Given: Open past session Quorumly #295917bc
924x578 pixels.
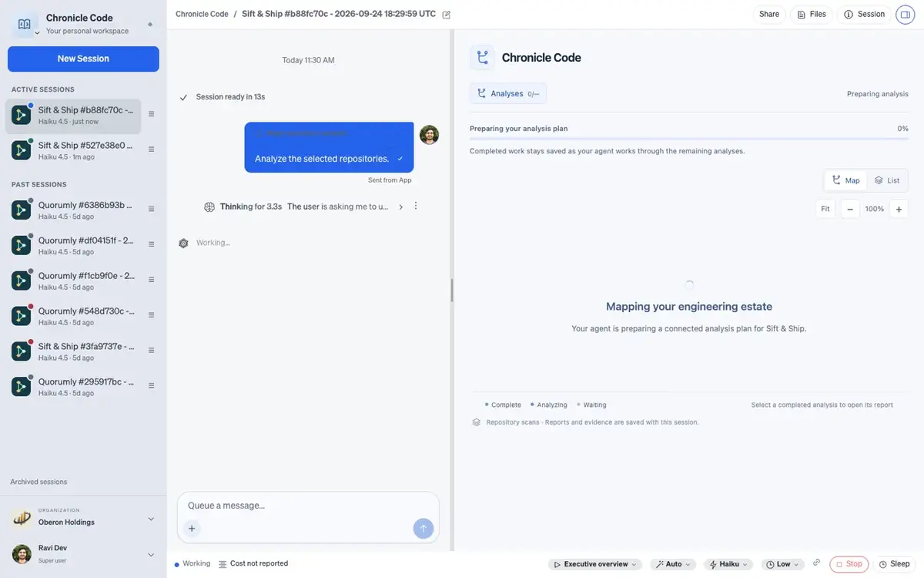Looking at the screenshot, I should click(x=73, y=386).
